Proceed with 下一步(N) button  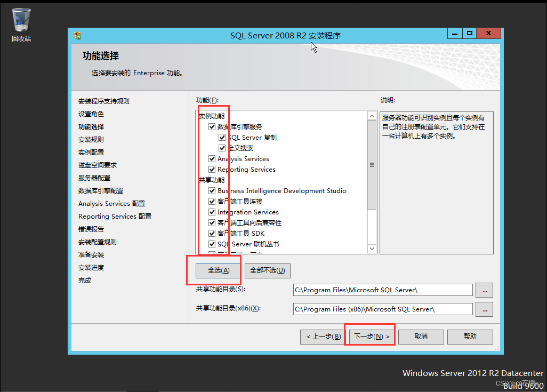point(372,337)
